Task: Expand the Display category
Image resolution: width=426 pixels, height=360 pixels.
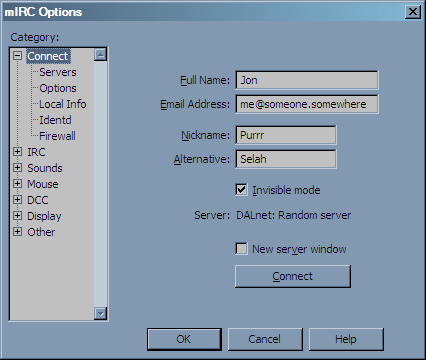Action: (17, 216)
